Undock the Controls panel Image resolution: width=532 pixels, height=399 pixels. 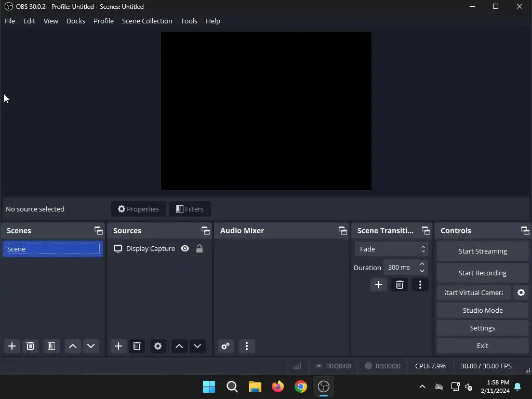point(525,231)
